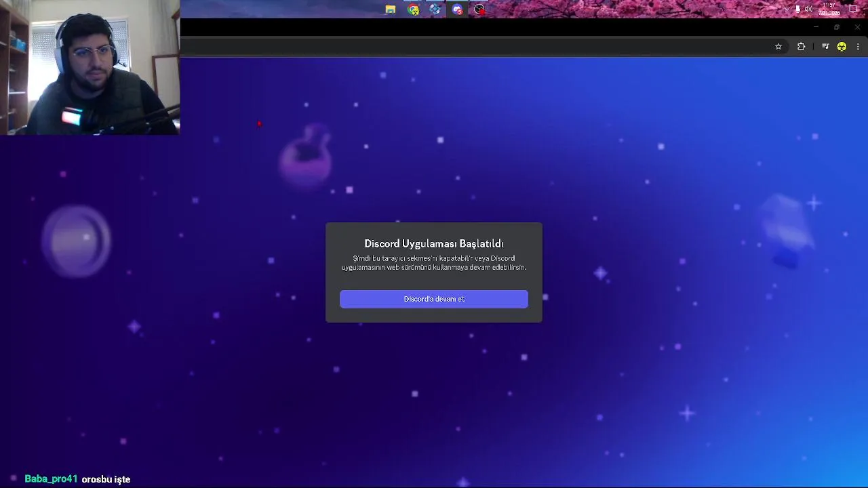The height and width of the screenshot is (488, 868).
Task: Click the "Discord'a devam et" button
Action: pyautogui.click(x=434, y=299)
